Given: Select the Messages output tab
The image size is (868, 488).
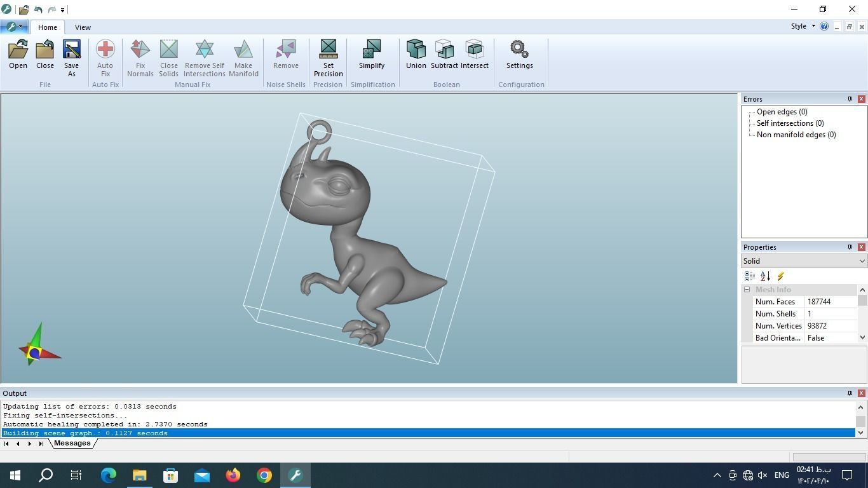Looking at the screenshot, I should point(72,444).
